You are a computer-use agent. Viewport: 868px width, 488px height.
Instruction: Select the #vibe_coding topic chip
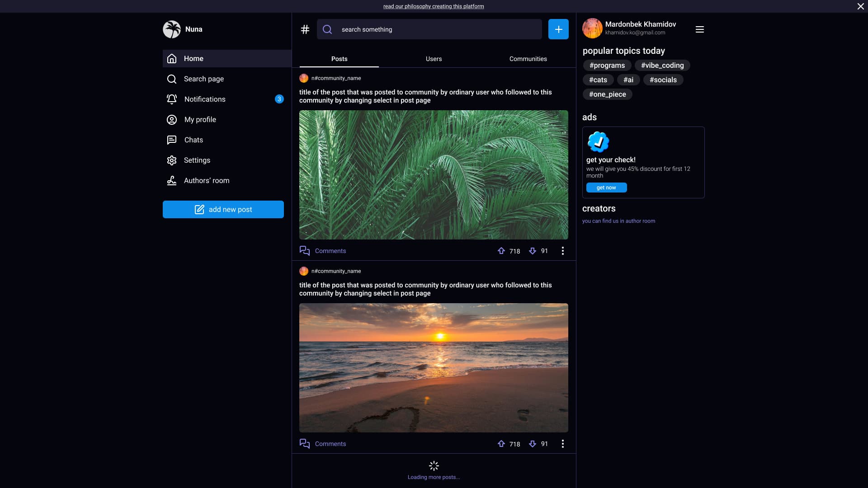(x=662, y=65)
